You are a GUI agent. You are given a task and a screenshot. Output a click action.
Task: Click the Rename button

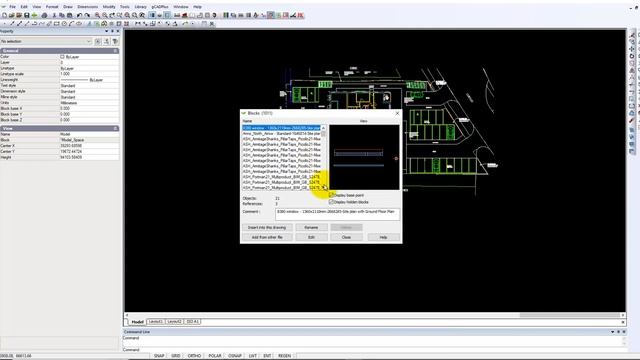(311, 227)
